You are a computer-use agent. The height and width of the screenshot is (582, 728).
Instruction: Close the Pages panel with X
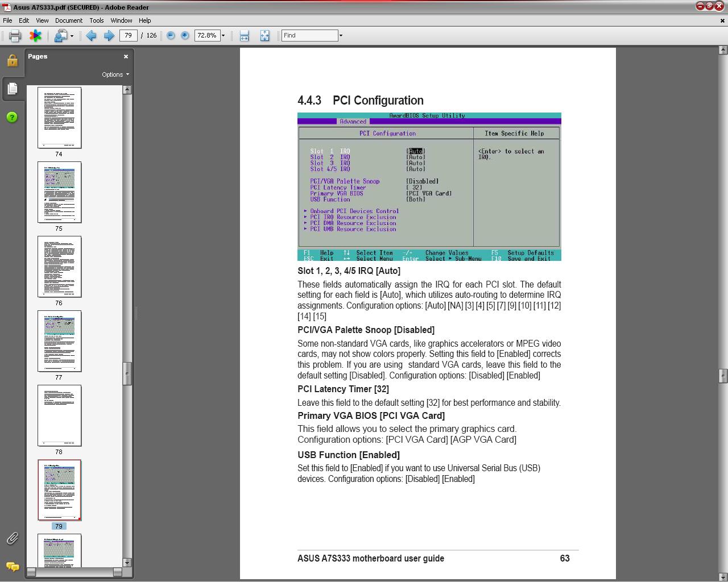coord(126,56)
